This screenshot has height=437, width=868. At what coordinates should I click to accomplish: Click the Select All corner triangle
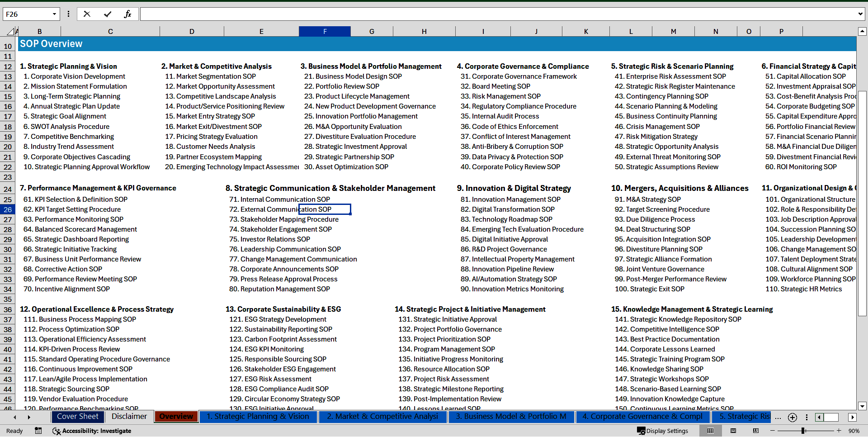coord(10,32)
